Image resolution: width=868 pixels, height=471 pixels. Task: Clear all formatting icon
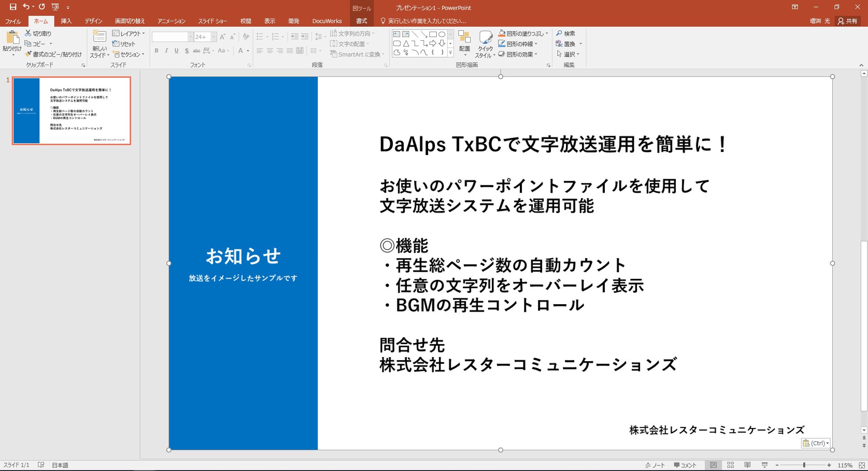pos(246,37)
